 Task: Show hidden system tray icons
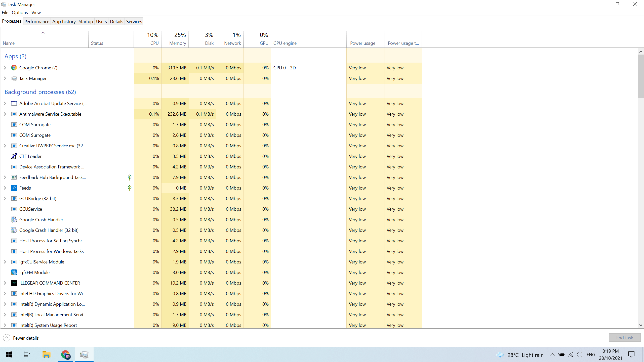(x=552, y=354)
